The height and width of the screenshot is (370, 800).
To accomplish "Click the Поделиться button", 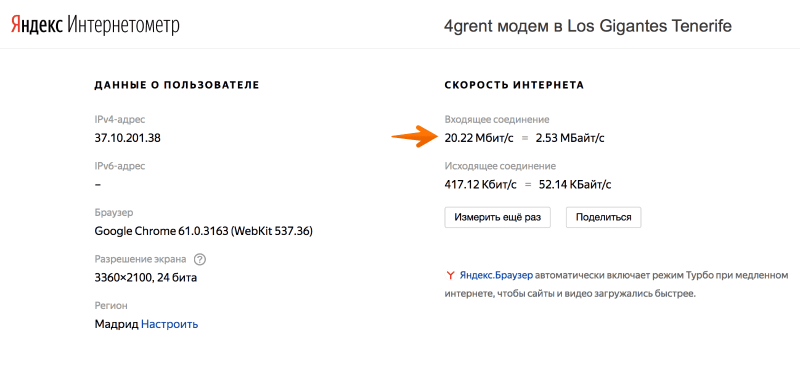I will tap(604, 217).
